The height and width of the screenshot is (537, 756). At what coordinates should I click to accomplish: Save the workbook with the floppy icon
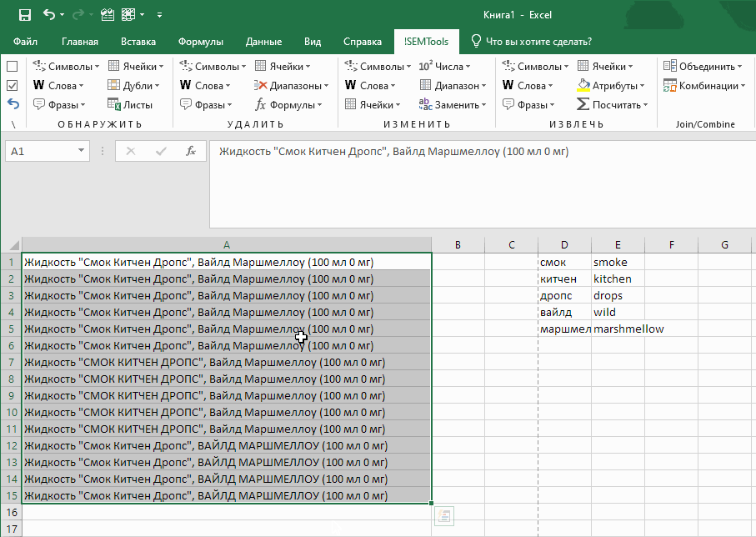point(25,15)
